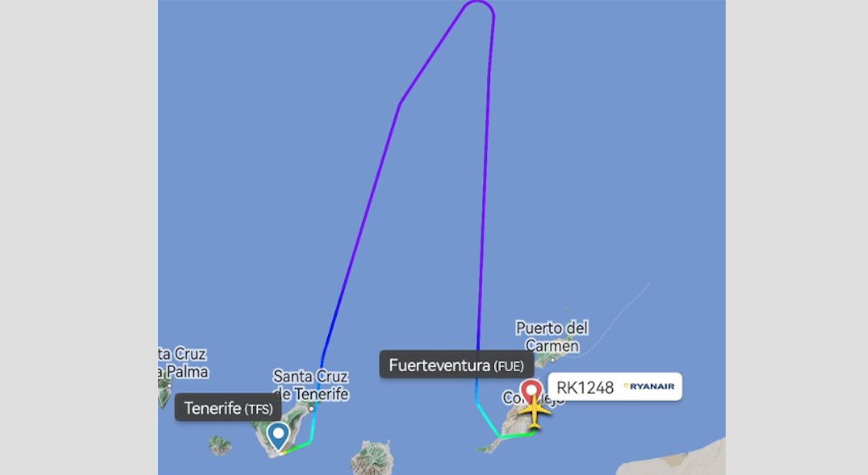Click the Tenerife (TFS) airport label
This screenshot has width=868, height=475.
(228, 408)
